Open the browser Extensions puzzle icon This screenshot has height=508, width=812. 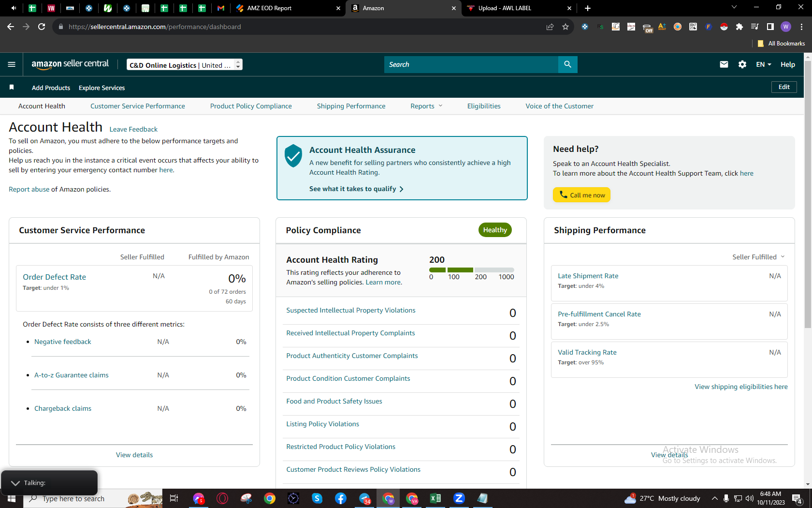point(739,27)
